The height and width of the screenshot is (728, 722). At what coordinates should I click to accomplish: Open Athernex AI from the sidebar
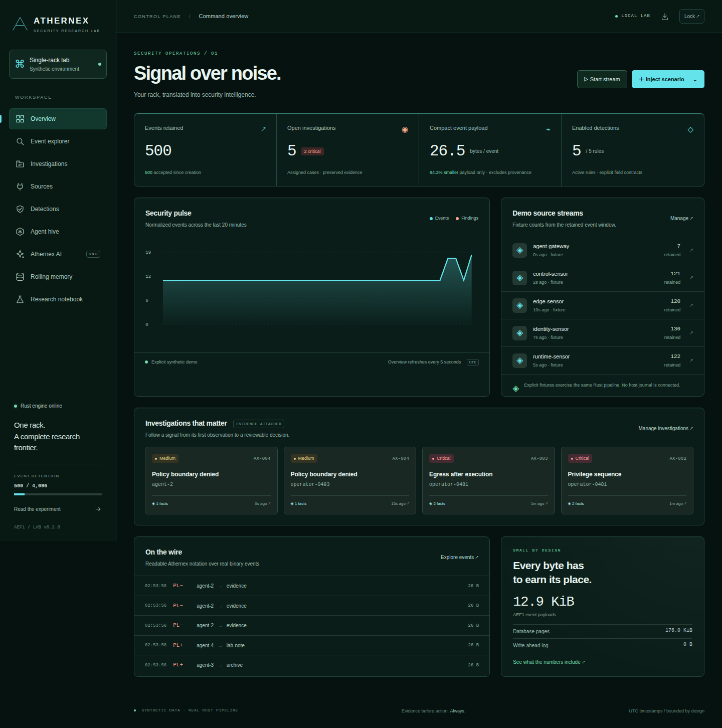pos(58,254)
